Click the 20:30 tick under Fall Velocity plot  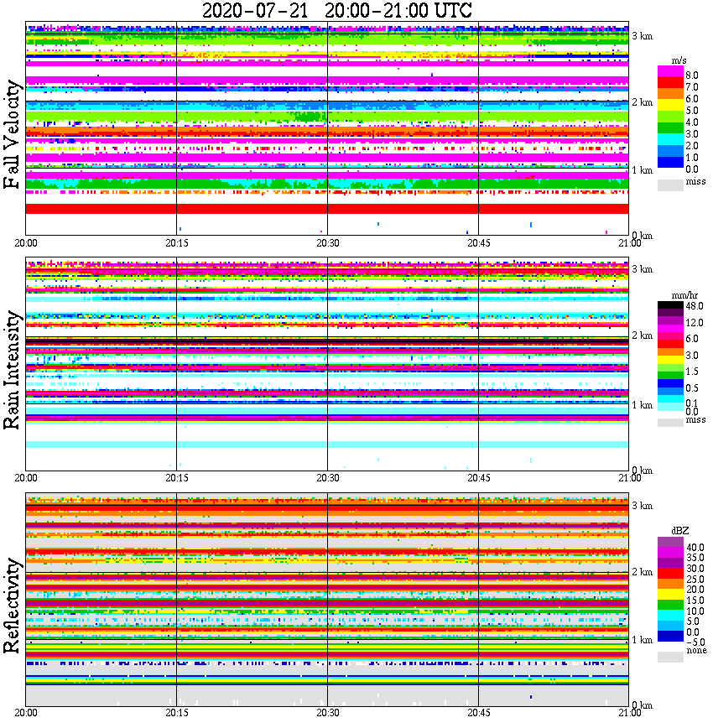(328, 243)
